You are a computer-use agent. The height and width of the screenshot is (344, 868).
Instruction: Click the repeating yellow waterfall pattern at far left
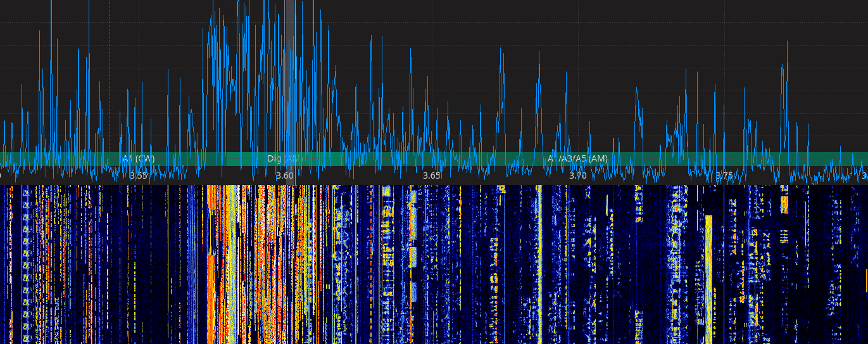27,266
